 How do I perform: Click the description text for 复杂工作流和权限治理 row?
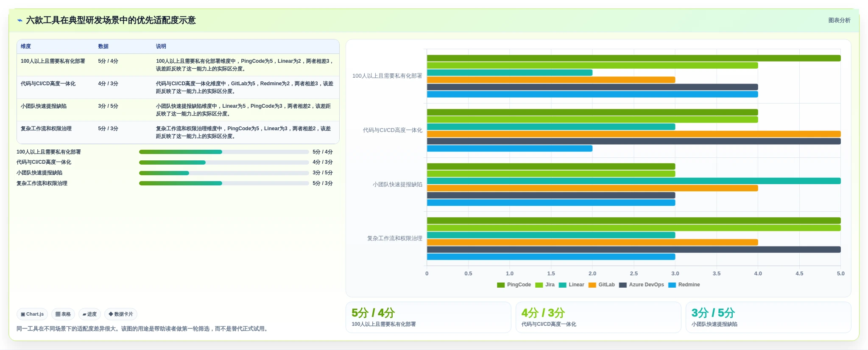pos(243,132)
